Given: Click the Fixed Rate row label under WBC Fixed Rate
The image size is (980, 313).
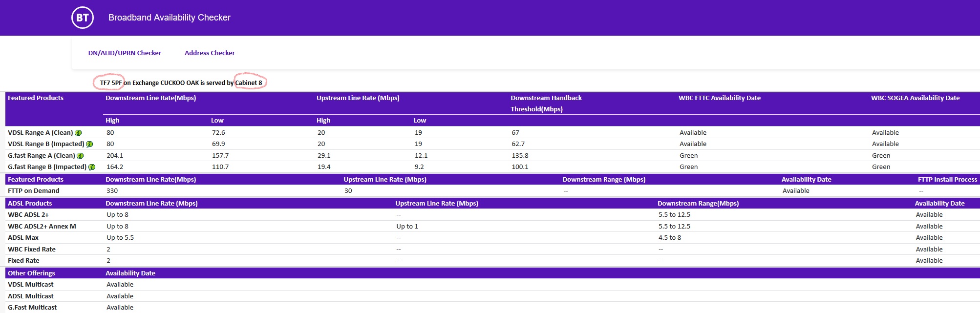Looking at the screenshot, I should (x=23, y=260).
